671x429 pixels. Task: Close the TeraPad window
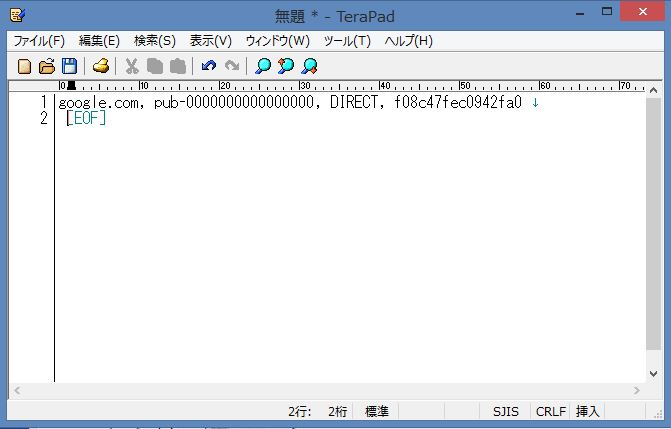pos(643,12)
